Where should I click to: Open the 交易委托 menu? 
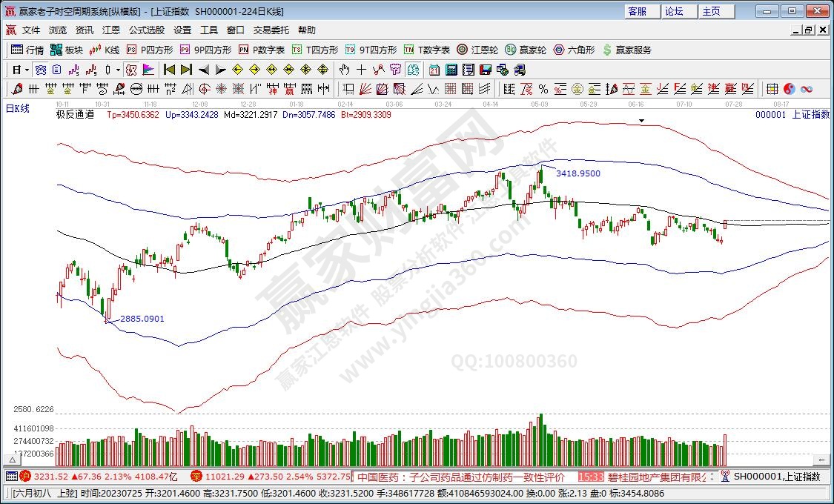click(x=271, y=30)
